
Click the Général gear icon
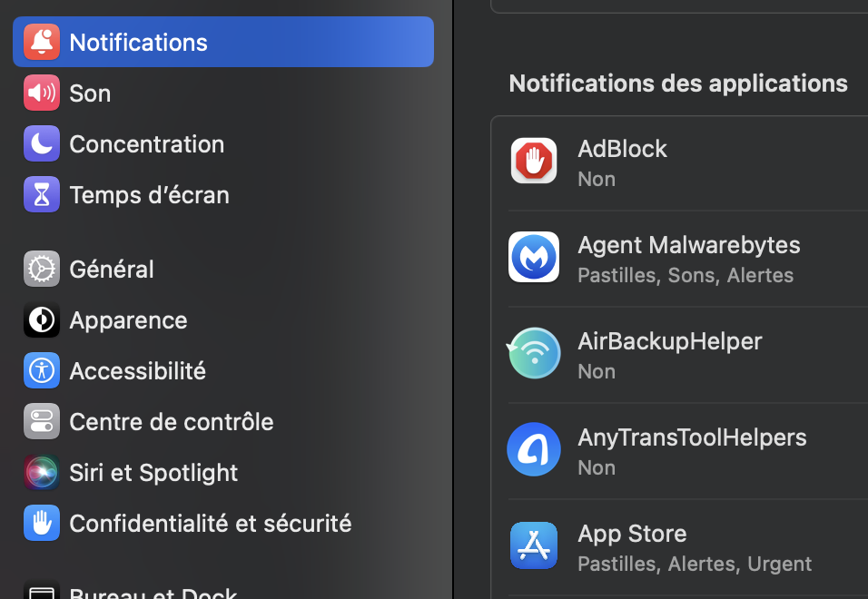[42, 269]
